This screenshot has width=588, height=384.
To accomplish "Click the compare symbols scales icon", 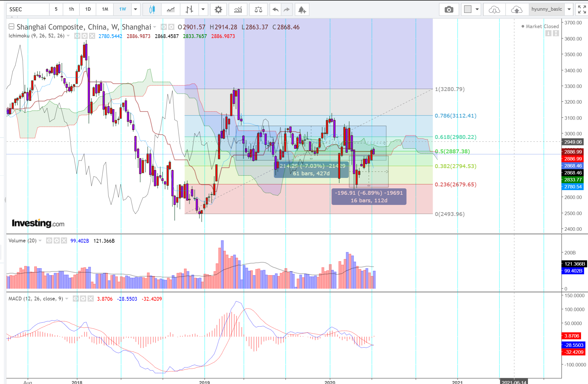I will [x=258, y=10].
